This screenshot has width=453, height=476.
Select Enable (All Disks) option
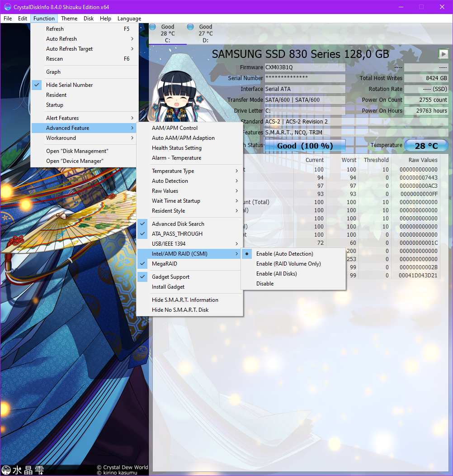pos(293,273)
